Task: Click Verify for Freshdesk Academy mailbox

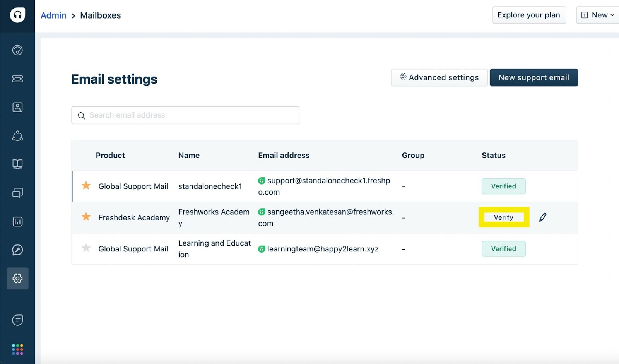Action: pos(504,217)
